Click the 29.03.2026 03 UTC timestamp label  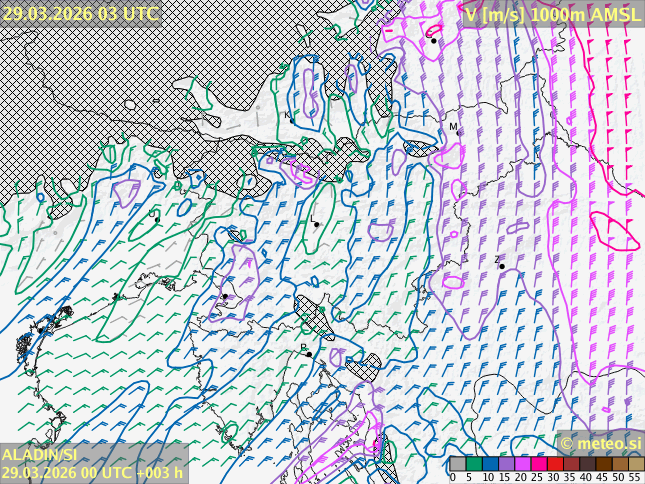point(80,13)
